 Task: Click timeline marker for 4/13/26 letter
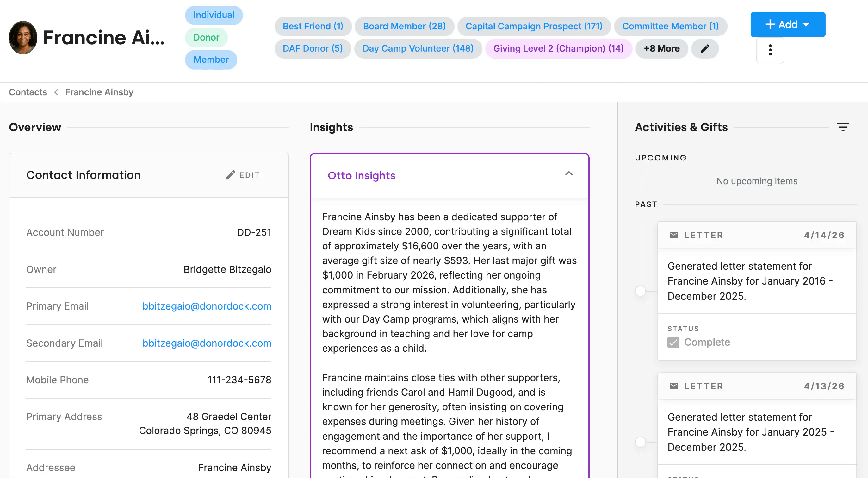[x=640, y=442]
